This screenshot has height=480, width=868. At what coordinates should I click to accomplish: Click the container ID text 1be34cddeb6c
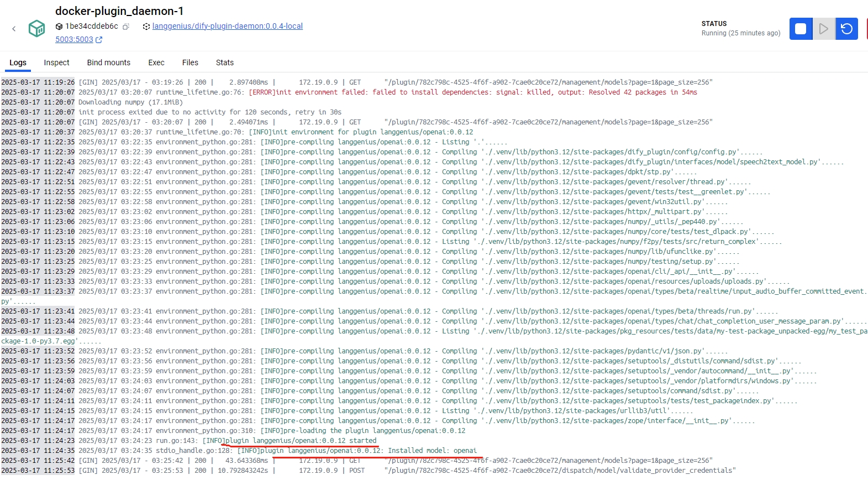(x=92, y=26)
